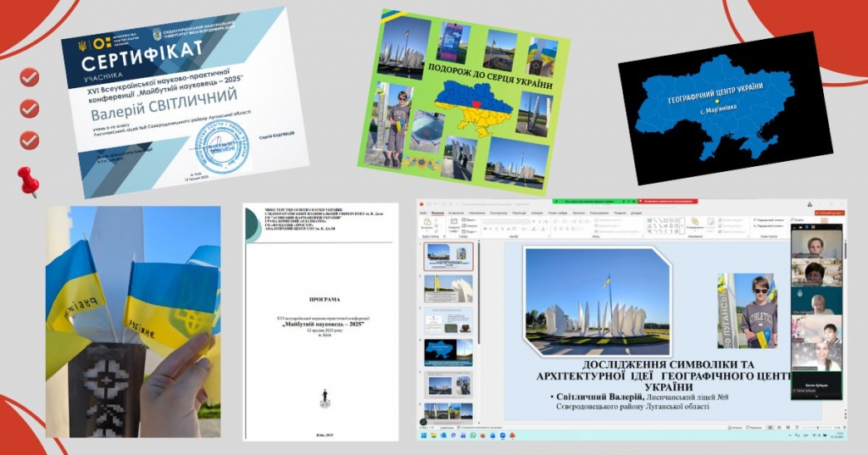Open the slide Layout dropdown in the ribbon
The image size is (868, 455).
pos(471,219)
